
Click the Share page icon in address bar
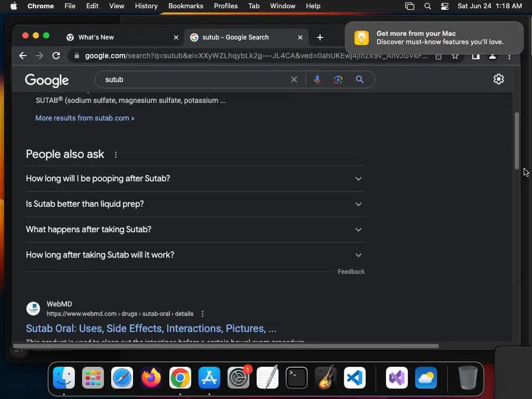click(438, 56)
